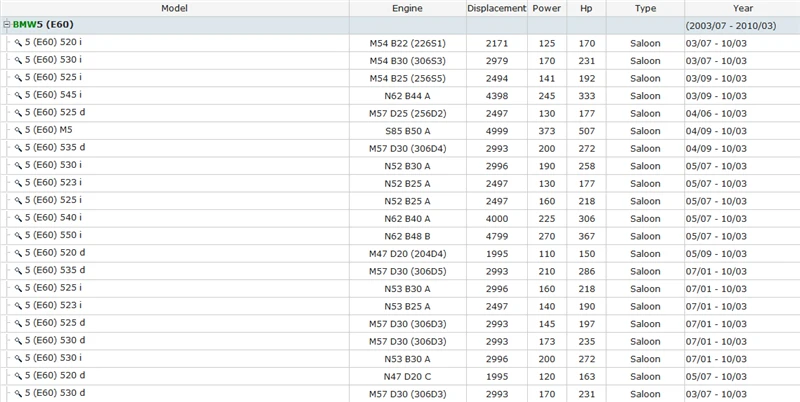Click the Power column header
Screen dimensions: 800x402
pyautogui.click(x=546, y=8)
